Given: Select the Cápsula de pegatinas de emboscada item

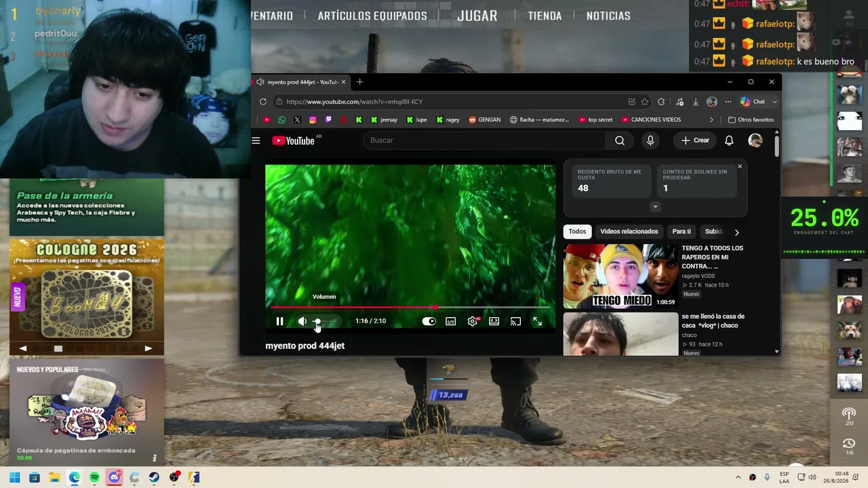Looking at the screenshot, I should 87,412.
